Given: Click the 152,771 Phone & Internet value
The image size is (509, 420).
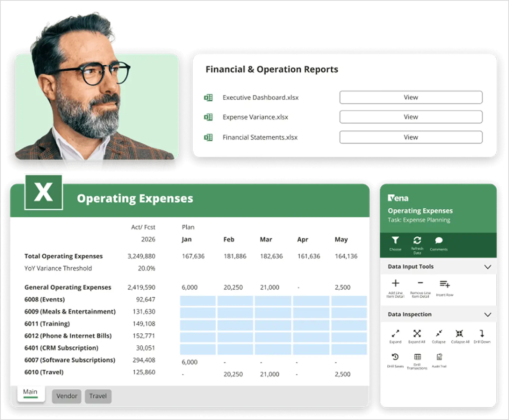Looking at the screenshot, I should tap(144, 336).
